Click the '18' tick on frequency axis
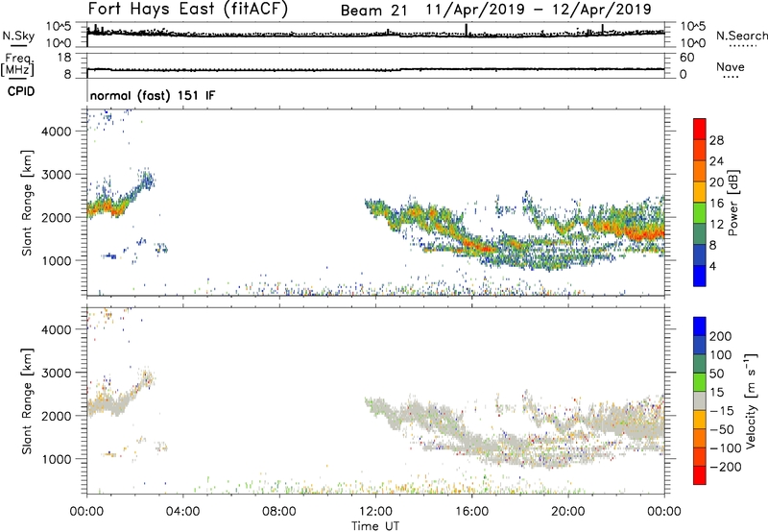 64,58
